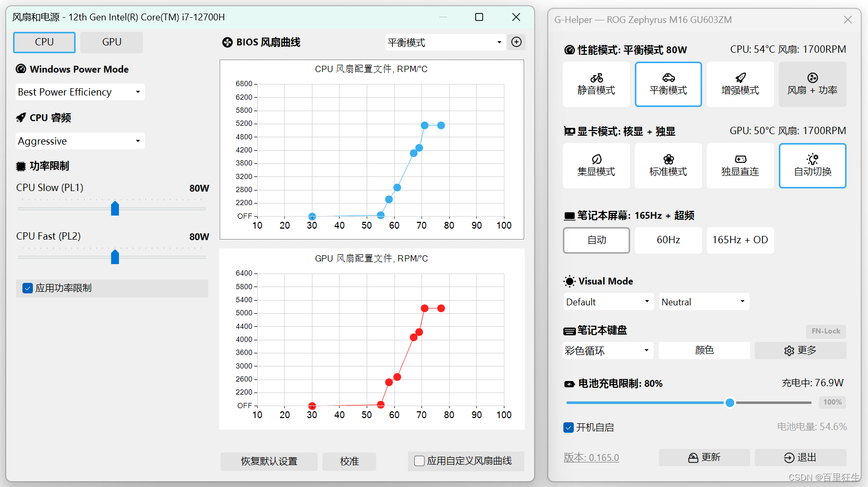Image resolution: width=868 pixels, height=487 pixels.
Task: Click the GPU mode graphics card icon
Action: click(x=570, y=131)
